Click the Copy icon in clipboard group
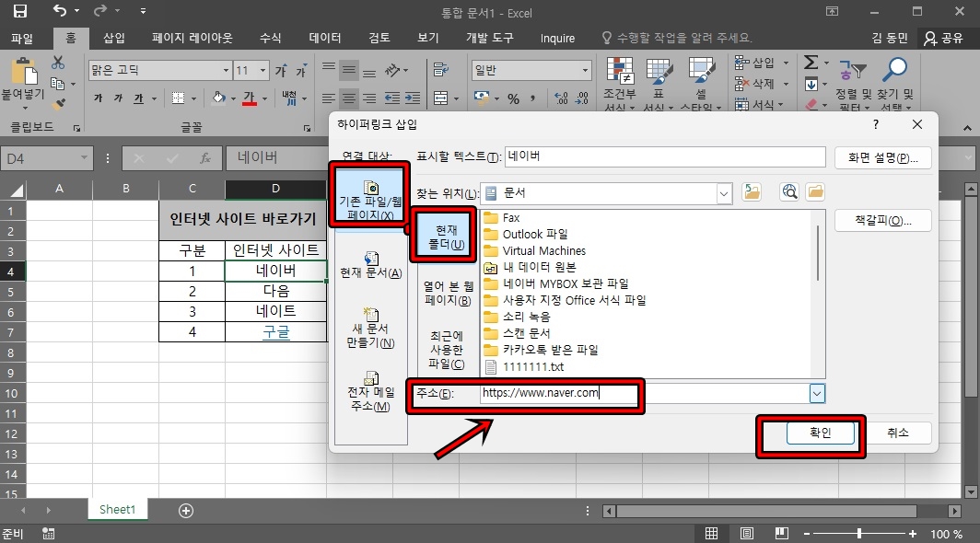 click(57, 83)
